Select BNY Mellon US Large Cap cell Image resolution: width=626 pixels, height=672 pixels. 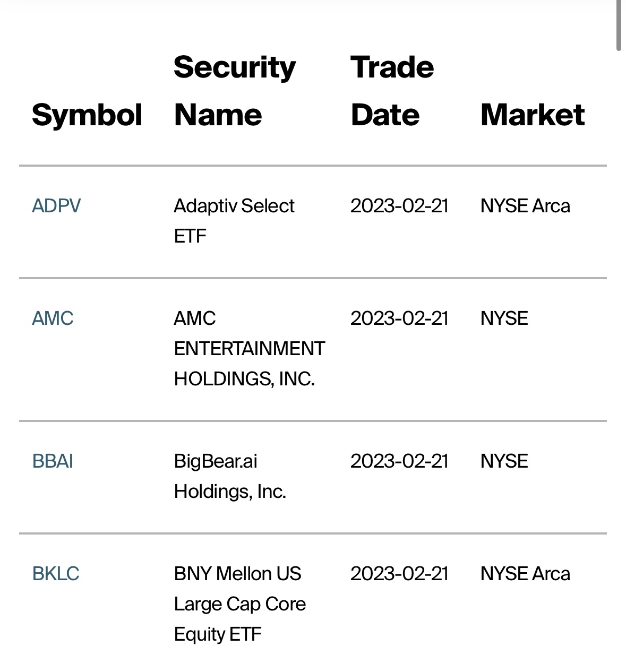(239, 604)
